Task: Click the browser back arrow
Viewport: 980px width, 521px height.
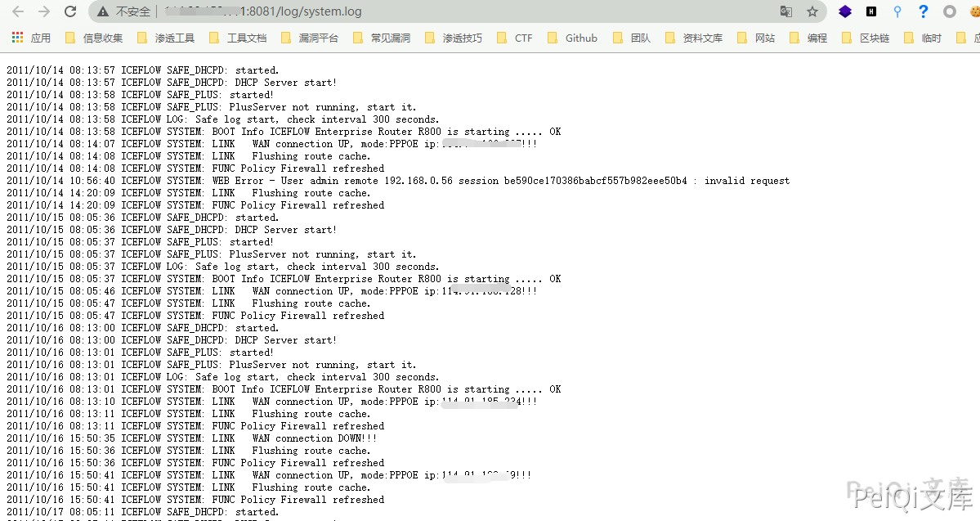Action: click(x=17, y=11)
